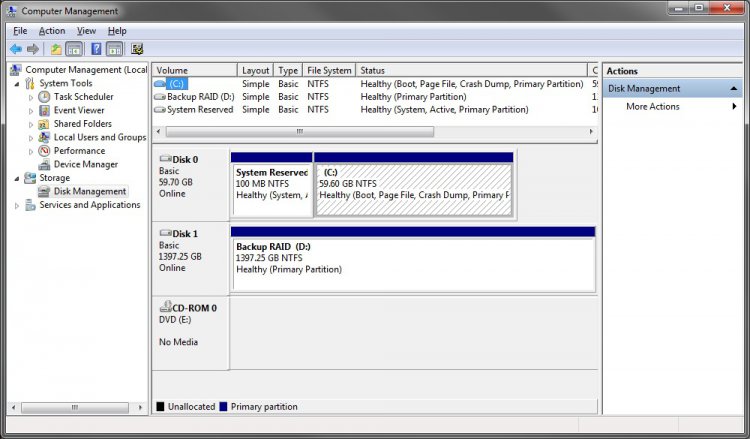
Task: Open the View menu
Action: (87, 31)
